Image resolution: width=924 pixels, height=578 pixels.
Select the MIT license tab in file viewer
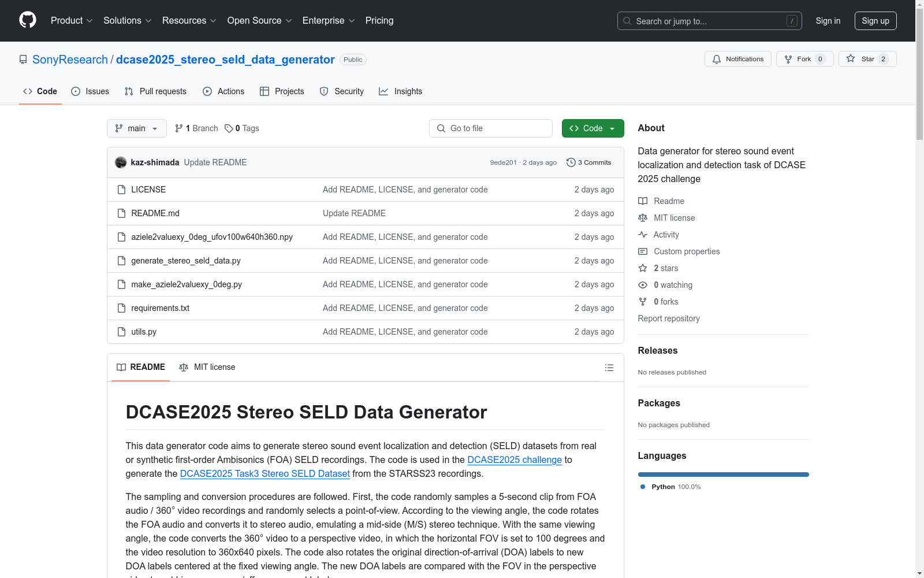click(207, 367)
